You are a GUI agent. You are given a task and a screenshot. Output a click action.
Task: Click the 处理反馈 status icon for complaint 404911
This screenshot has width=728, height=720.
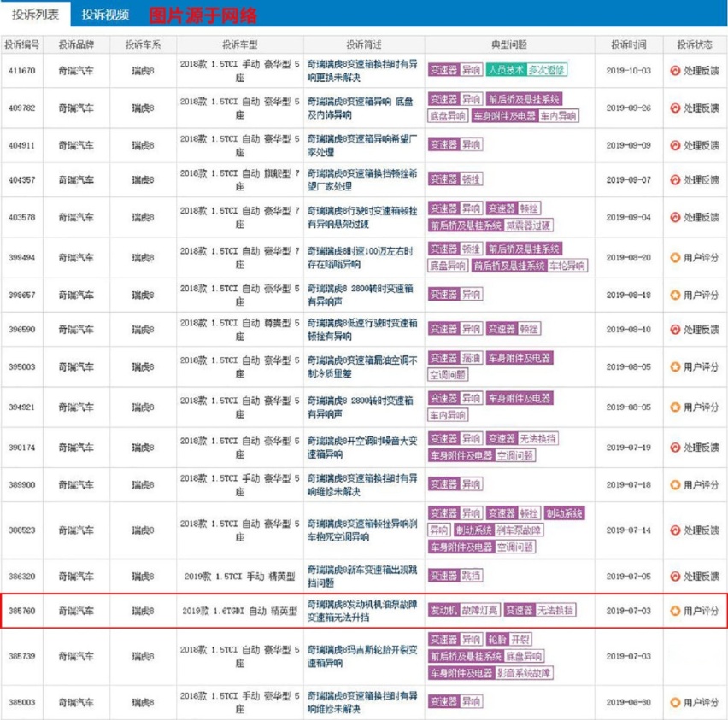point(675,145)
